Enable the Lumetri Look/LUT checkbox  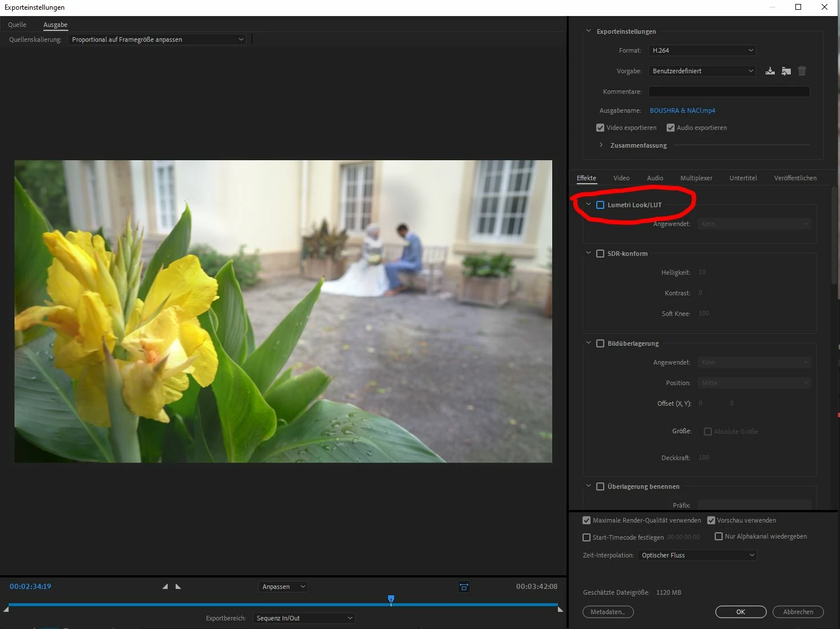pos(600,205)
